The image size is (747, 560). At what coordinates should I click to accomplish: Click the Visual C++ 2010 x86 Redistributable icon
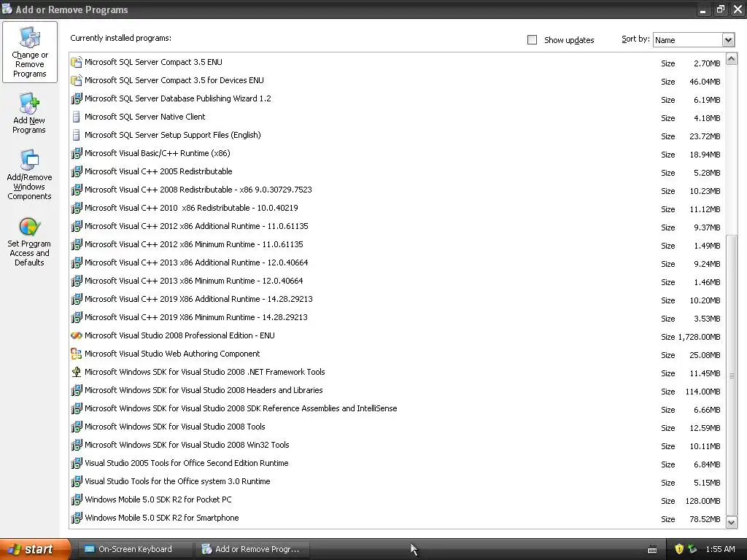(x=76, y=208)
